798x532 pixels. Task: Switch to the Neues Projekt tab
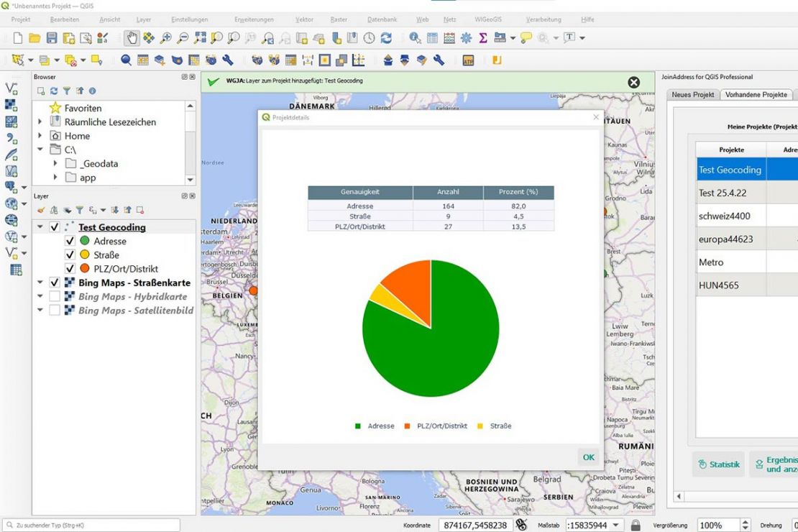692,95
